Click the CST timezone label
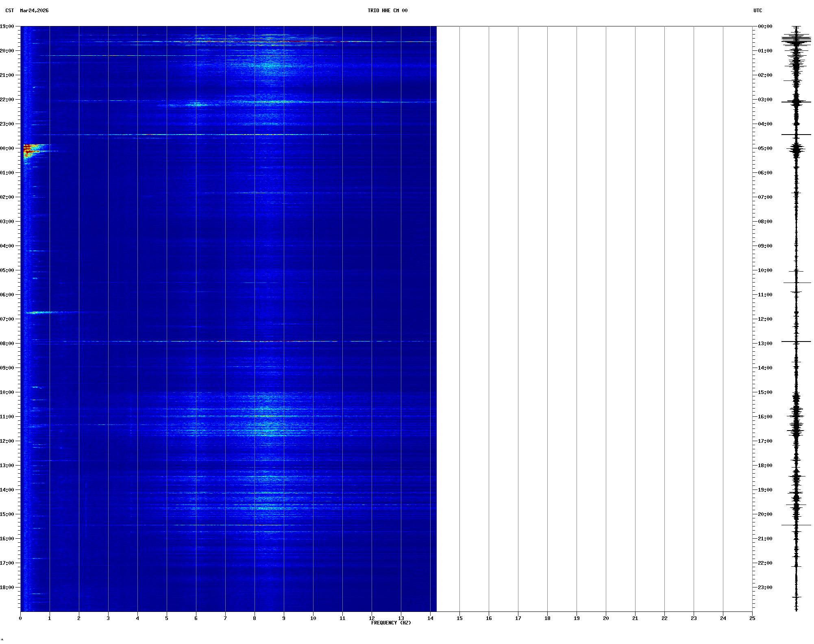 9,11
